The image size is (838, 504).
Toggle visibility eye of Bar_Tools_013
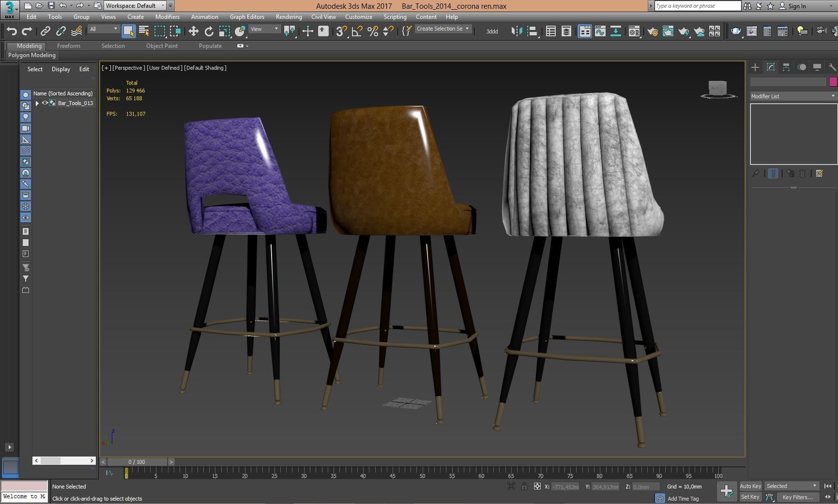point(45,103)
